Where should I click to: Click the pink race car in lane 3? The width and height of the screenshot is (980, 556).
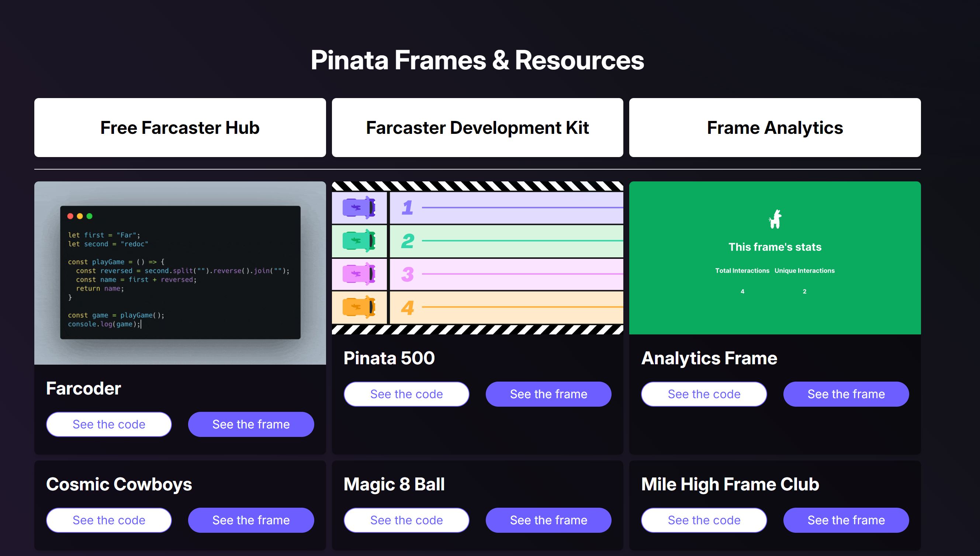(359, 274)
